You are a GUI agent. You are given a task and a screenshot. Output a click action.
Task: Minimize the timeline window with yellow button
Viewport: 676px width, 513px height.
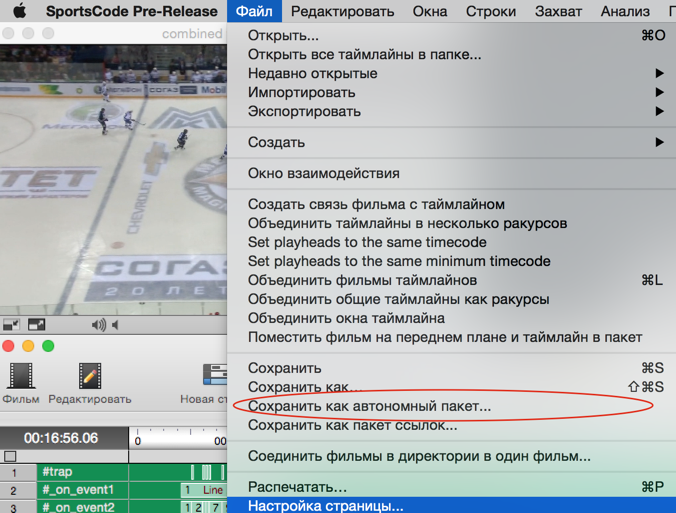[28, 346]
